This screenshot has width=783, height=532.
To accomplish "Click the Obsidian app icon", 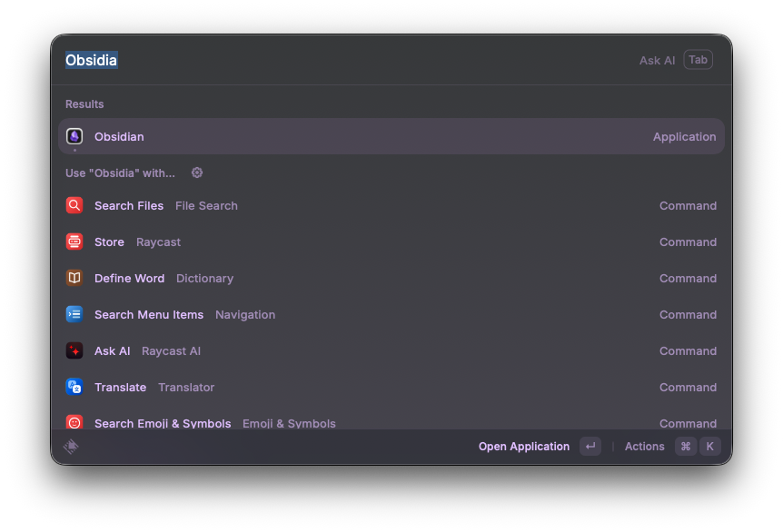I will (74, 136).
